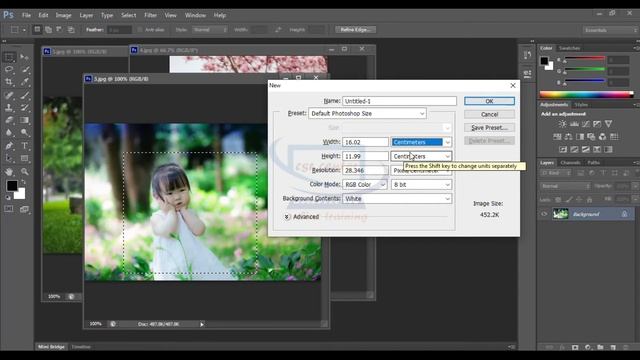Select the Eyedropper tool

coord(24,82)
